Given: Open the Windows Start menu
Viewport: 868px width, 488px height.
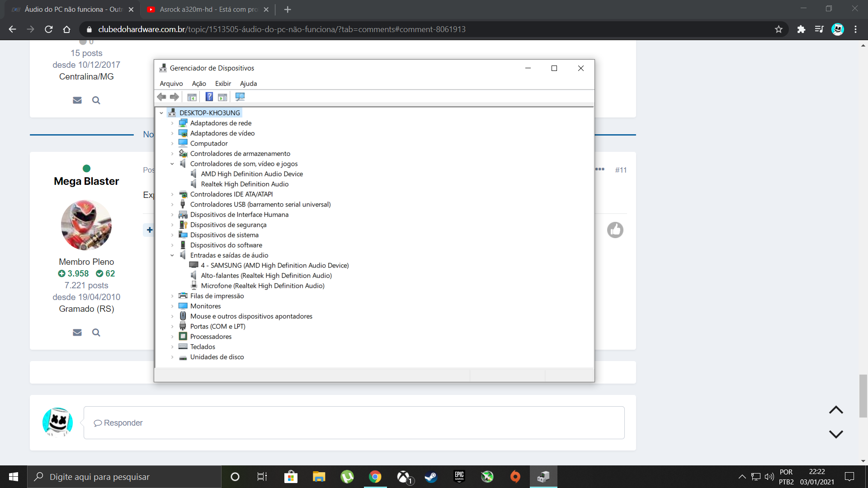Looking at the screenshot, I should click(14, 477).
